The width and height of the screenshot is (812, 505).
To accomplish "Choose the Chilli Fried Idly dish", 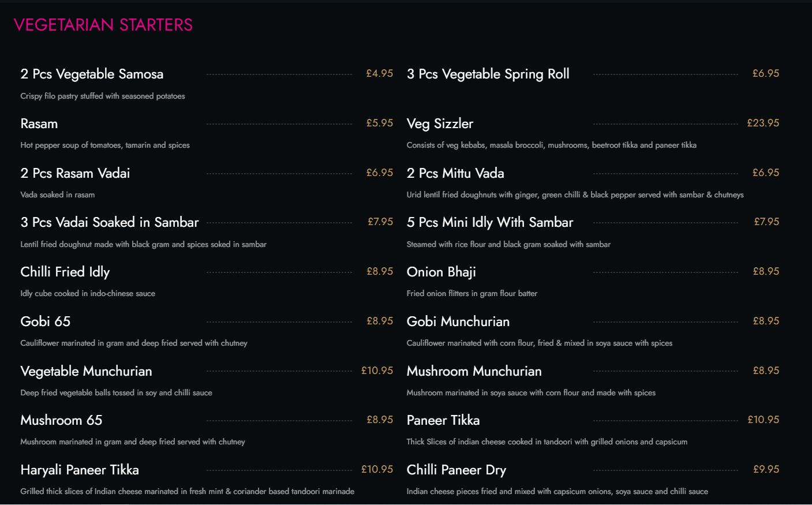I will point(65,272).
